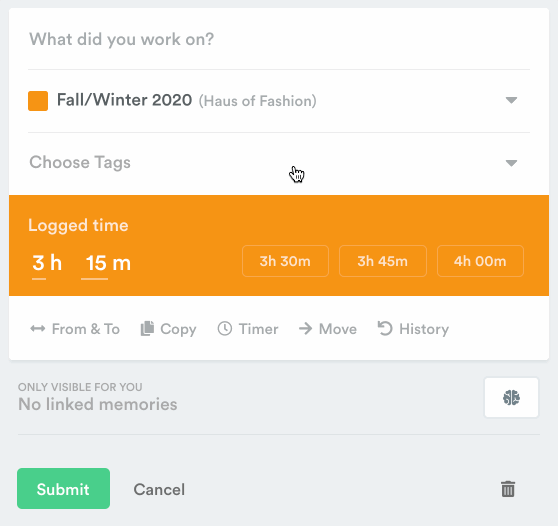Click the Timer clock icon

225,328
